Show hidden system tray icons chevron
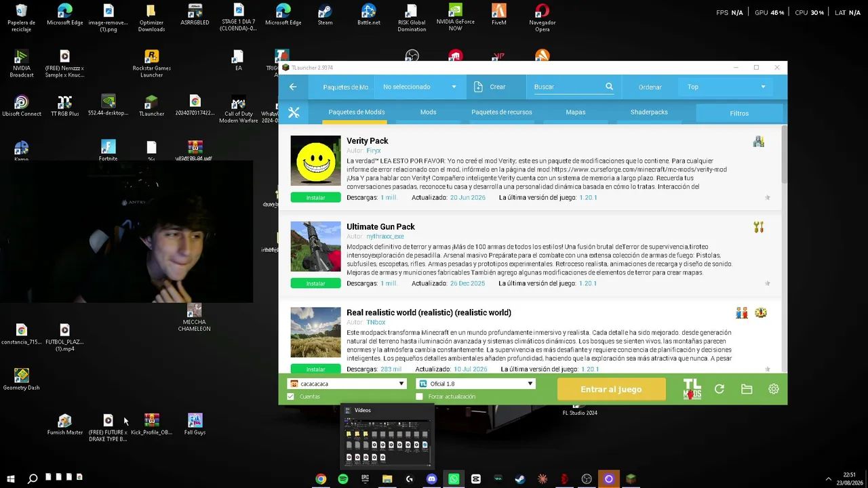Viewport: 868px width, 488px height. point(828,479)
